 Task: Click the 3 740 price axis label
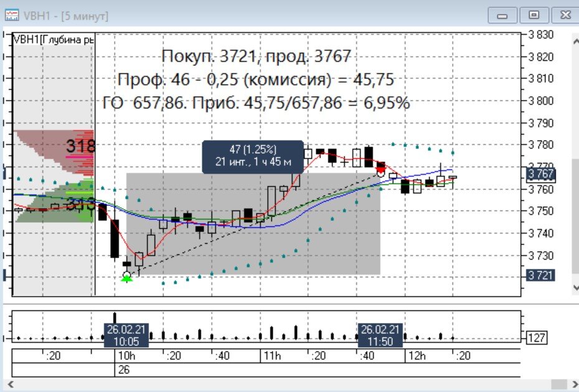coord(541,233)
